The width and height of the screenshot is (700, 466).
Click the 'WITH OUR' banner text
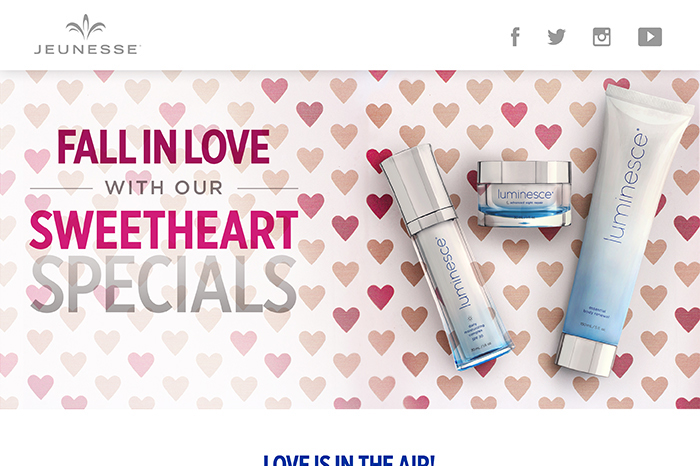pos(164,188)
